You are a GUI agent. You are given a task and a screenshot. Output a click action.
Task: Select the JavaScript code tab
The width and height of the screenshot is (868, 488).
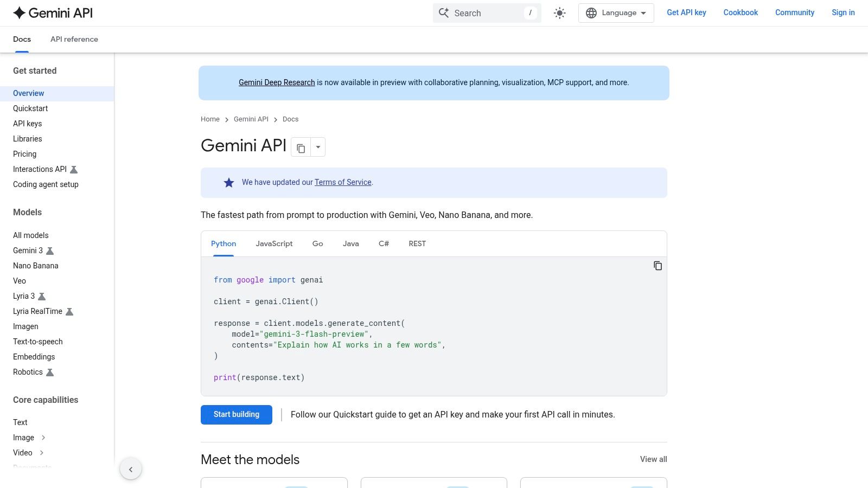tap(274, 243)
